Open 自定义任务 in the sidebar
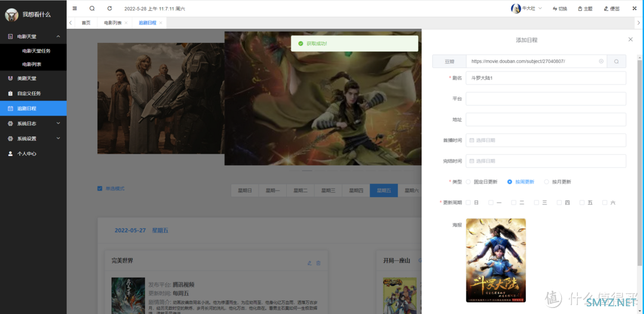Image resolution: width=644 pixels, height=314 pixels. pyautogui.click(x=33, y=94)
